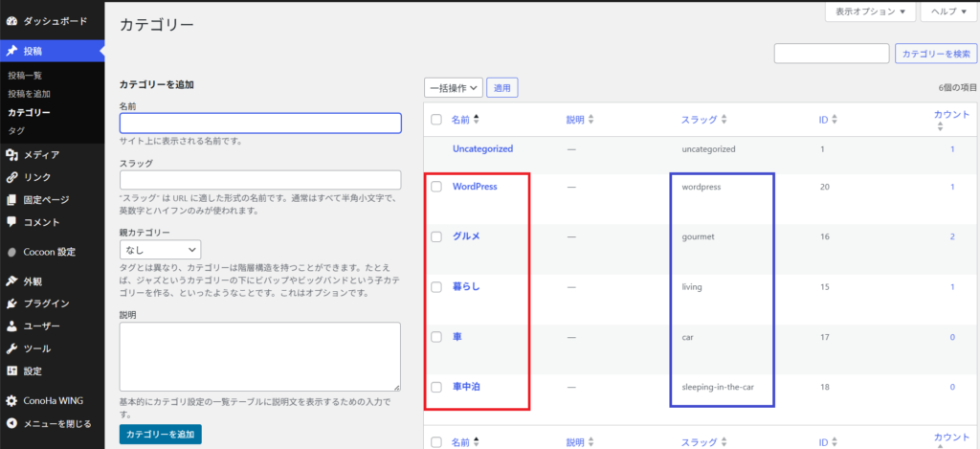Go to タグ in the posts submenu
The height and width of the screenshot is (449, 980).
tap(16, 129)
